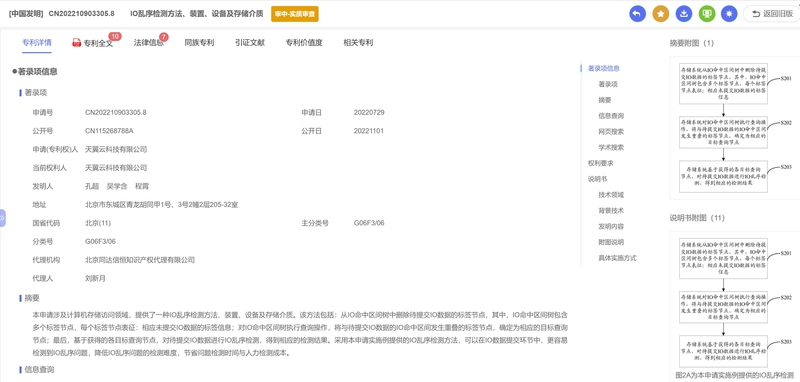Go to 具体实施方式 in side navigation
Screen dimensions: 800x382
click(x=617, y=258)
